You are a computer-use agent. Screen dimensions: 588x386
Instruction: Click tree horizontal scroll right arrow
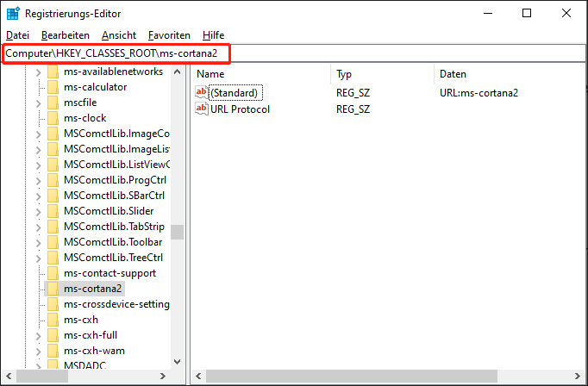pos(163,376)
